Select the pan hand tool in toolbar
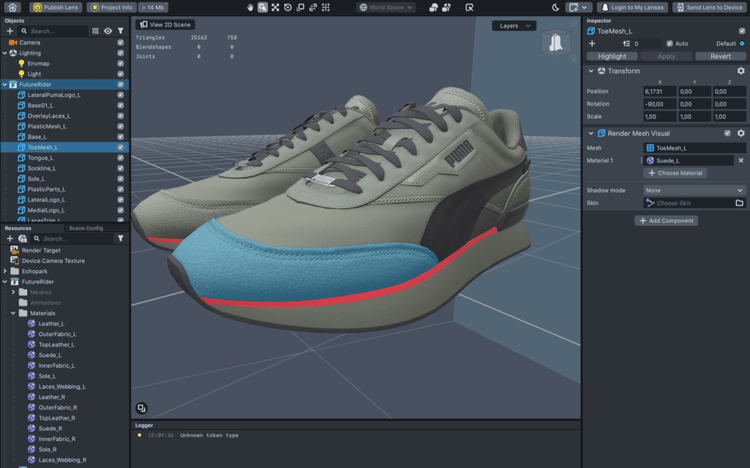 [x=250, y=7]
